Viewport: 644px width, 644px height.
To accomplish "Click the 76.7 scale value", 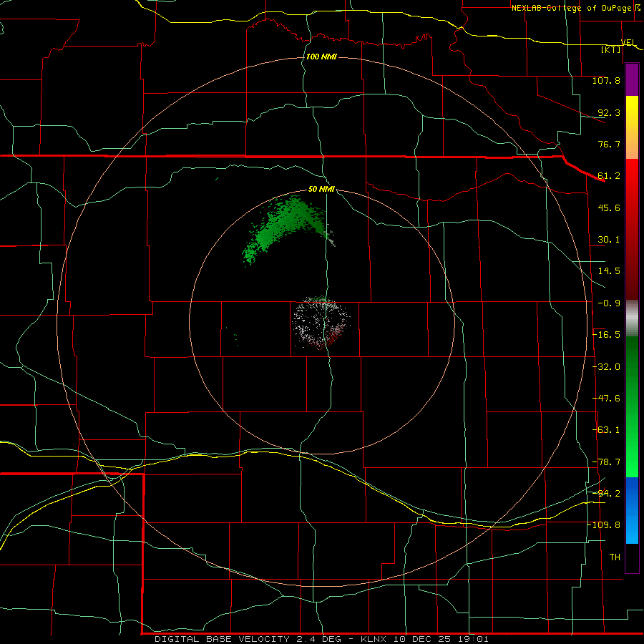I will coord(609,144).
